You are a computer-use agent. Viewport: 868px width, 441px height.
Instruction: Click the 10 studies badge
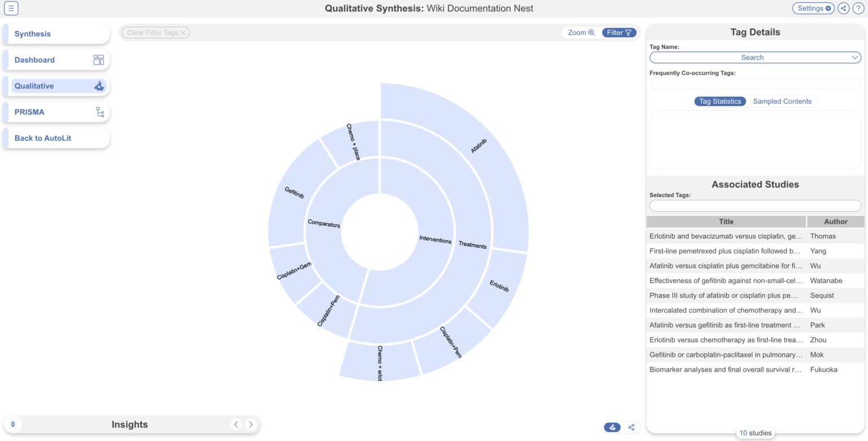(755, 433)
